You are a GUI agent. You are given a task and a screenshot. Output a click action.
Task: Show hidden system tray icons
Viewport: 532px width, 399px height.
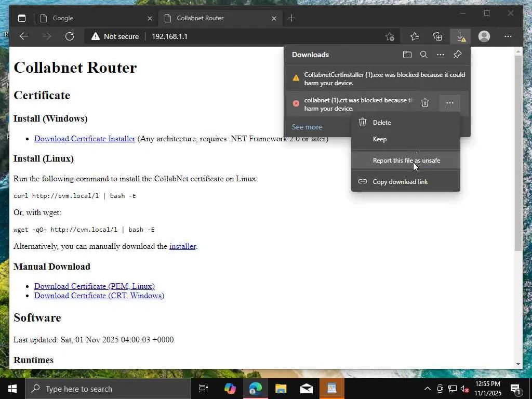pyautogui.click(x=428, y=389)
